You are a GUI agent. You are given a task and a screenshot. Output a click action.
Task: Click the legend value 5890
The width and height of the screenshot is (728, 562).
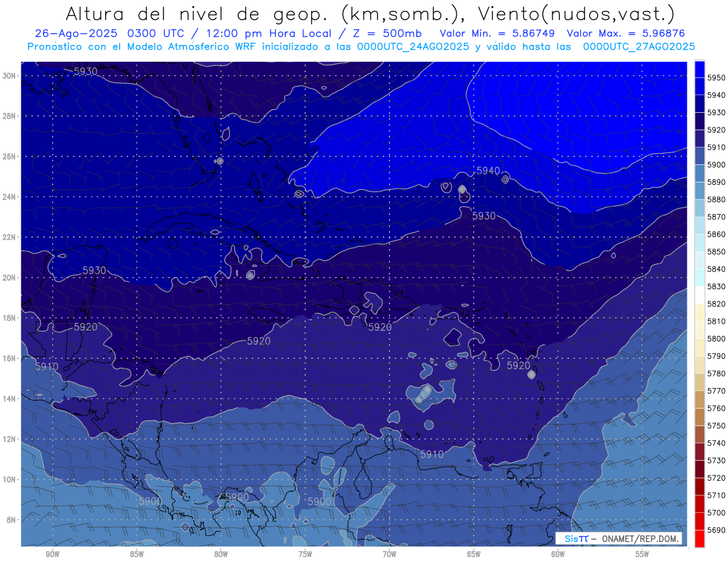tap(716, 182)
